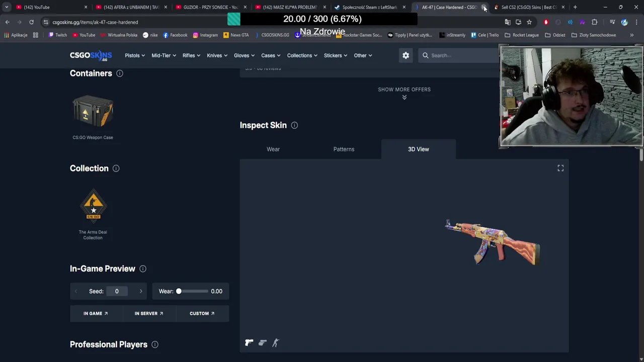Image resolution: width=644 pixels, height=362 pixels.
Task: Expand the Other menu
Action: click(363, 55)
